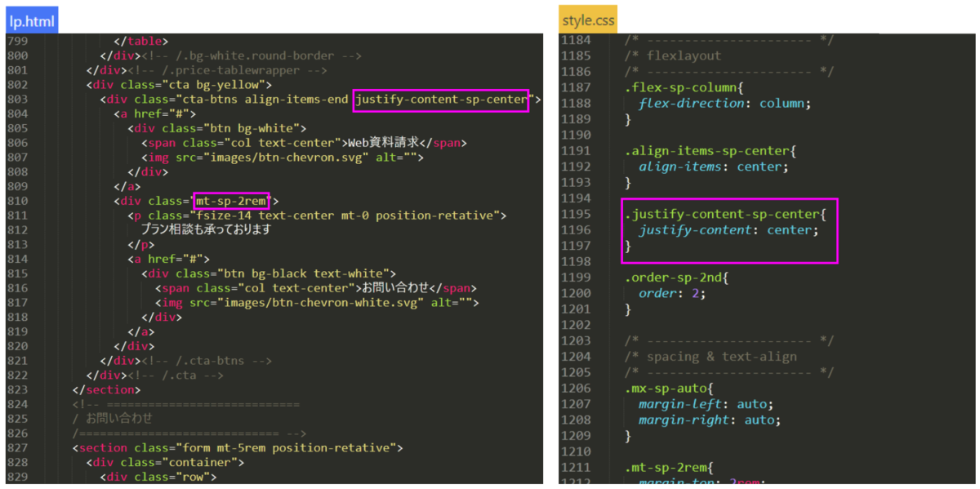Click the highlighted justify-content-sp-center class in lp.html
The height and width of the screenshot is (489, 980).
point(441,100)
